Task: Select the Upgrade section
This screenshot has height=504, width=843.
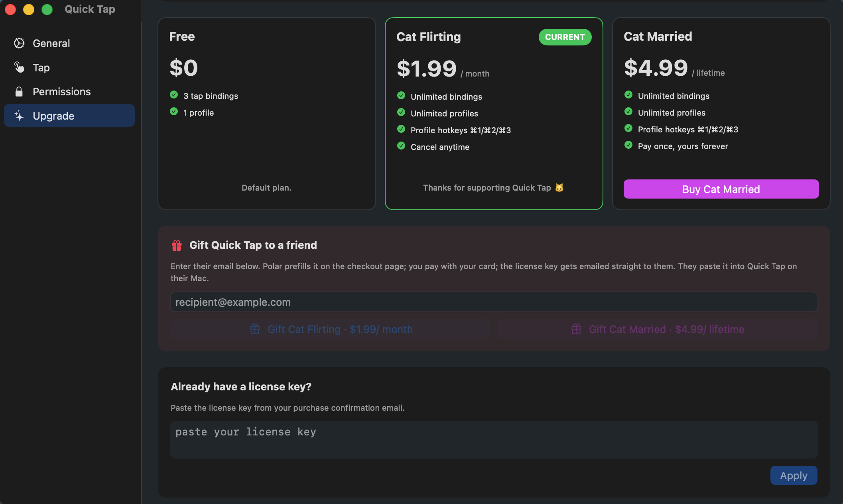Action: pyautogui.click(x=69, y=116)
